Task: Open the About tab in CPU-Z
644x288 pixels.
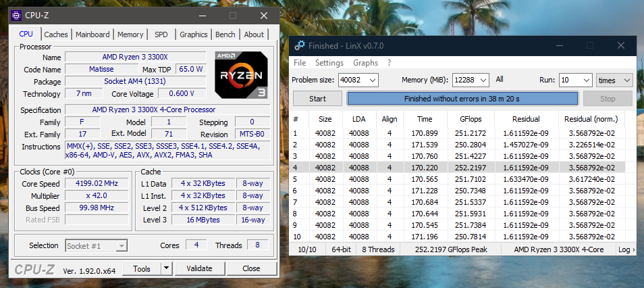Action: (x=254, y=34)
